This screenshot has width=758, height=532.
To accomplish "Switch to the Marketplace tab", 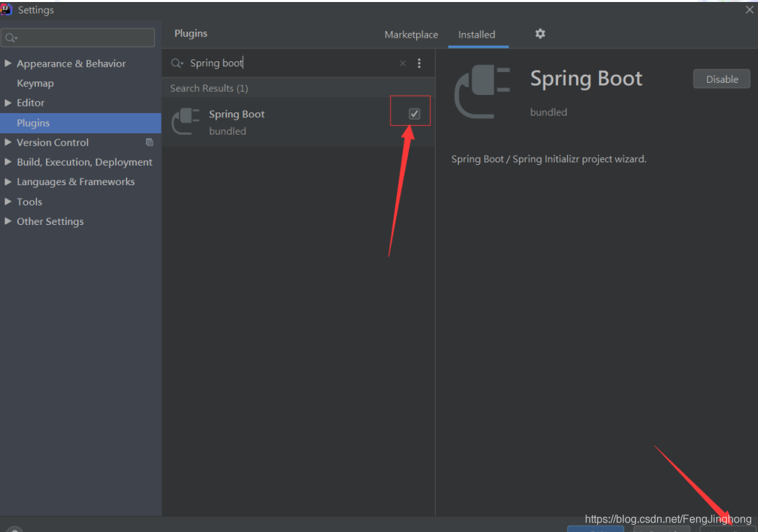I will click(x=411, y=35).
